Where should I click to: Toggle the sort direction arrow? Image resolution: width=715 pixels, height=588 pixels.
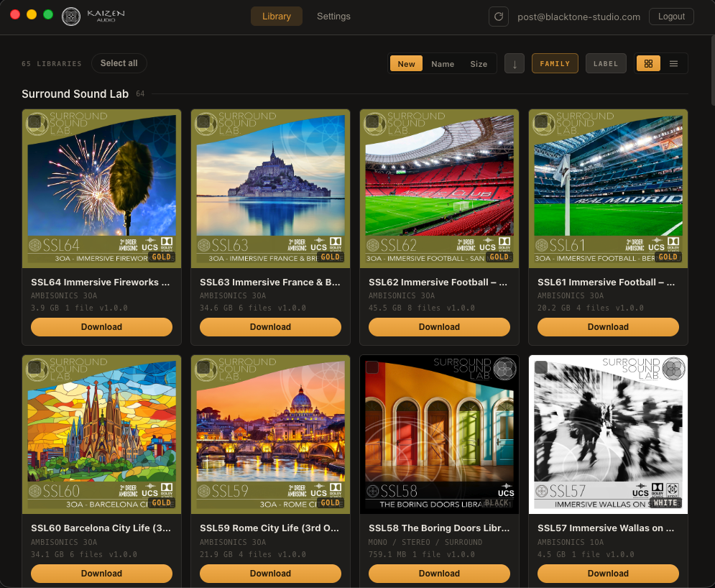515,64
